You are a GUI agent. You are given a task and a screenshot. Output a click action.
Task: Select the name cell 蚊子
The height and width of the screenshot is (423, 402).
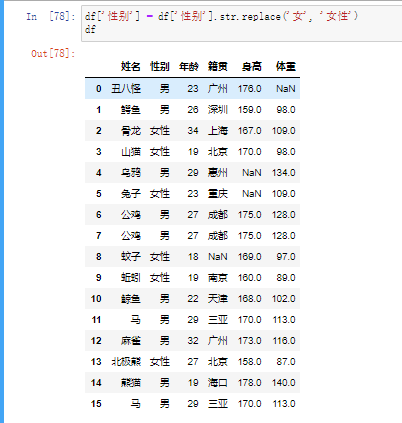[x=131, y=257]
